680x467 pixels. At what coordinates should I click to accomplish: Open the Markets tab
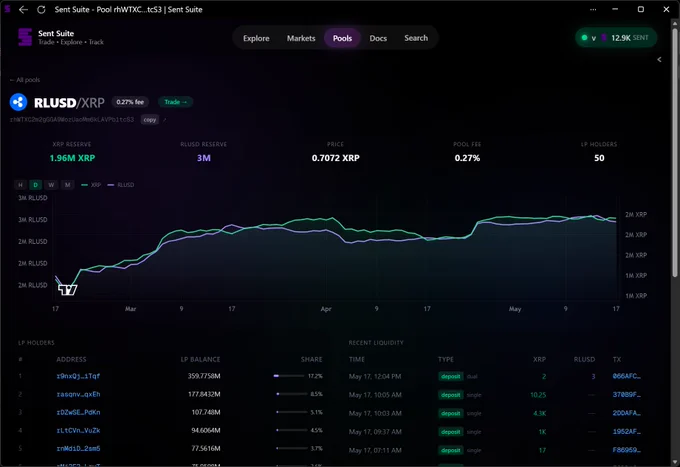click(x=301, y=38)
